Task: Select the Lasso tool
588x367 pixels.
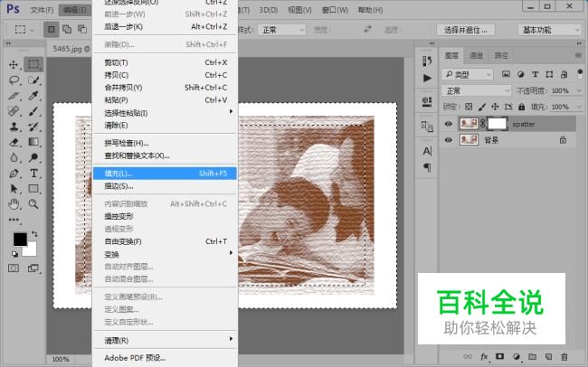Action: (14, 80)
